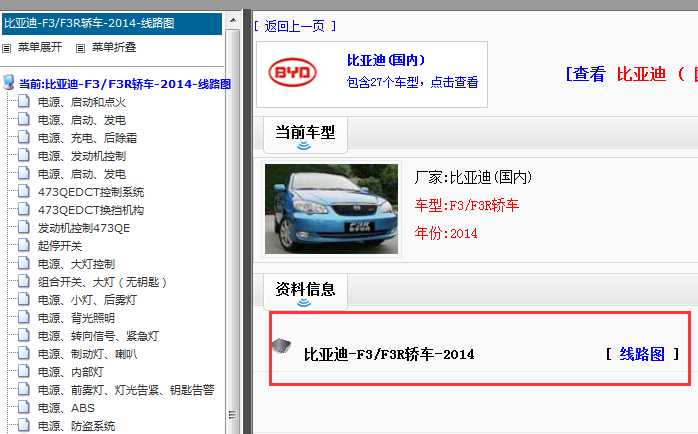Open 电源、背光照明 diagram
This screenshot has width=698, height=434.
click(x=77, y=318)
